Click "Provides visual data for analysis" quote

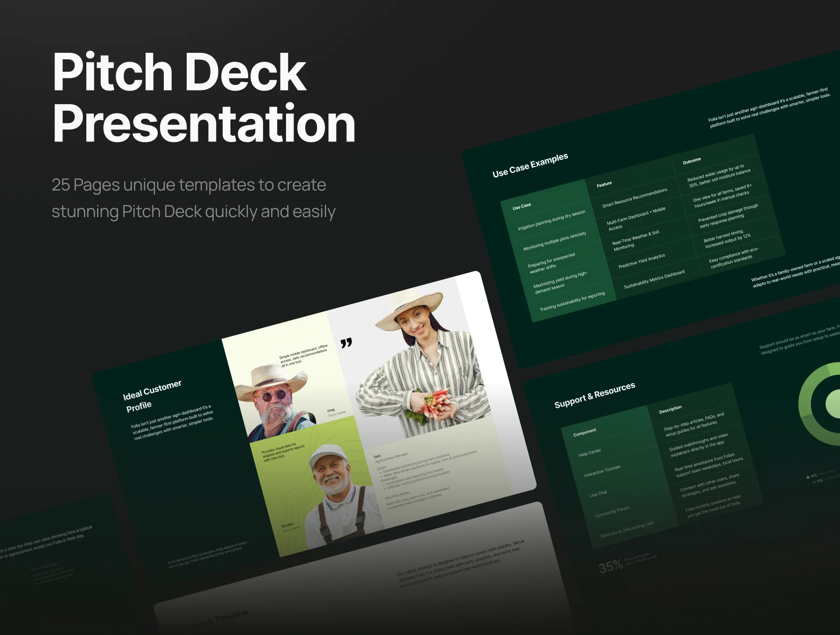click(x=283, y=452)
